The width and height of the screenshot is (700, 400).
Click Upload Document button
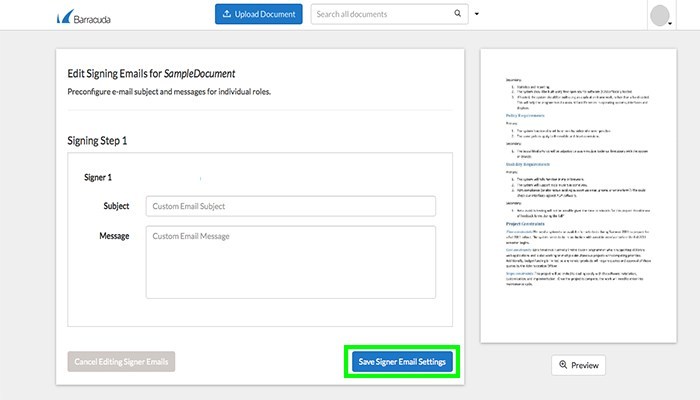[258, 15]
